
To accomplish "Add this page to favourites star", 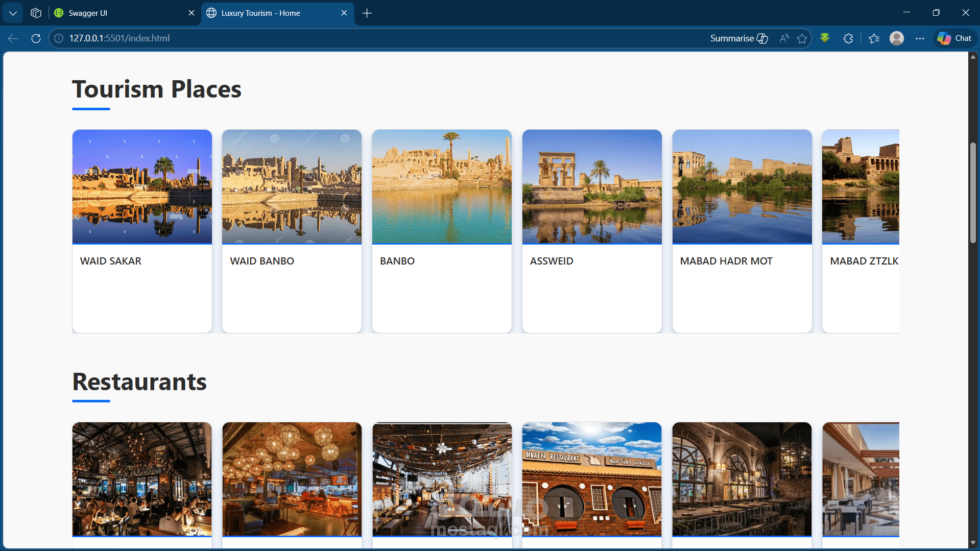I will 802,38.
